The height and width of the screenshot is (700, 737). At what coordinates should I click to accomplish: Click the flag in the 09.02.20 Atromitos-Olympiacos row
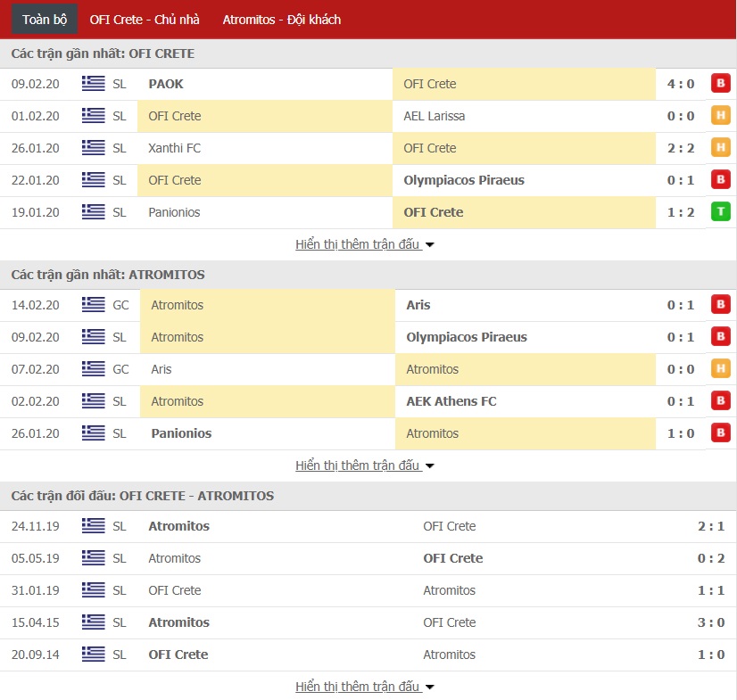(93, 337)
